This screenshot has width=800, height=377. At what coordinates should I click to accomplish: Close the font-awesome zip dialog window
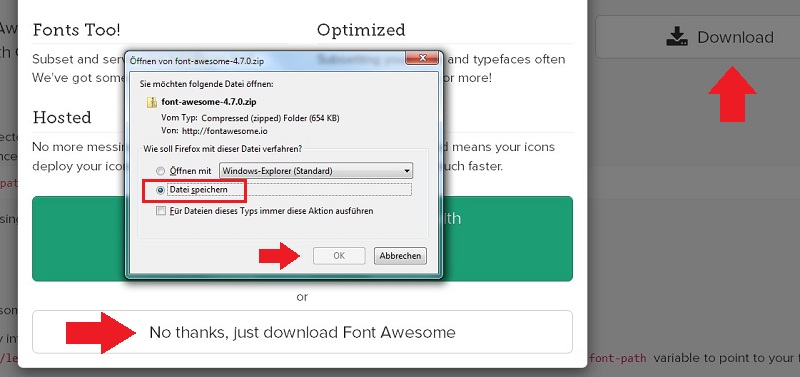(x=422, y=58)
